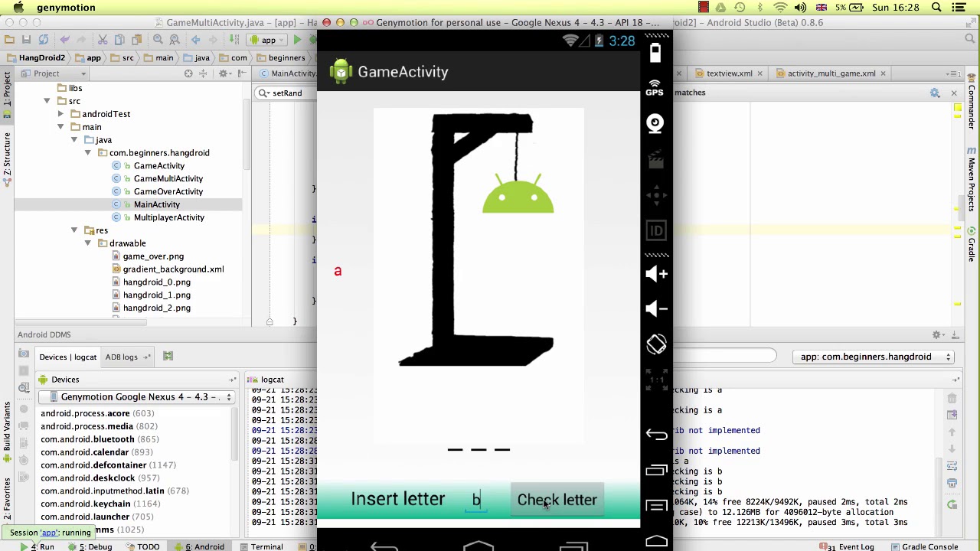Click the Spotlight search icon in menu bar
This screenshot has height=551, width=980.
point(936,8)
